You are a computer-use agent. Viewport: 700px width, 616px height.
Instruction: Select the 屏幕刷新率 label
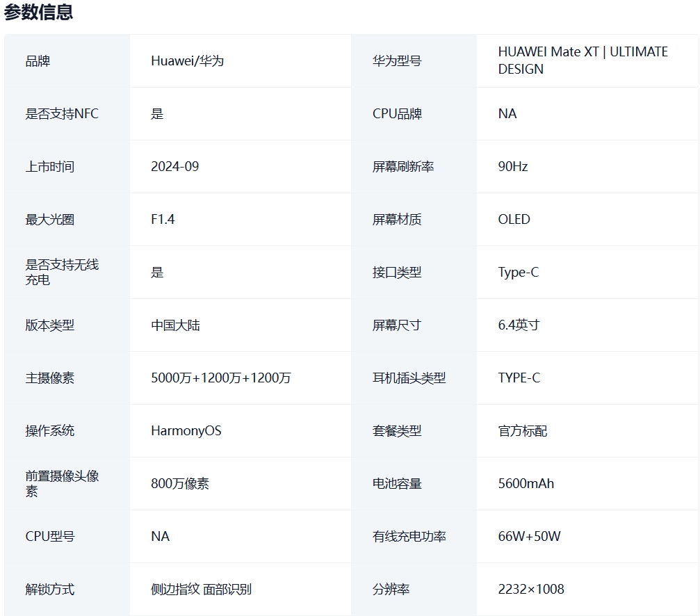(403, 166)
